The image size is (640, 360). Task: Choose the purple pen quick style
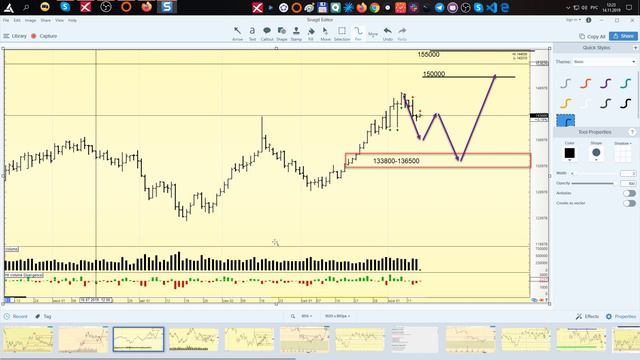[x=605, y=84]
